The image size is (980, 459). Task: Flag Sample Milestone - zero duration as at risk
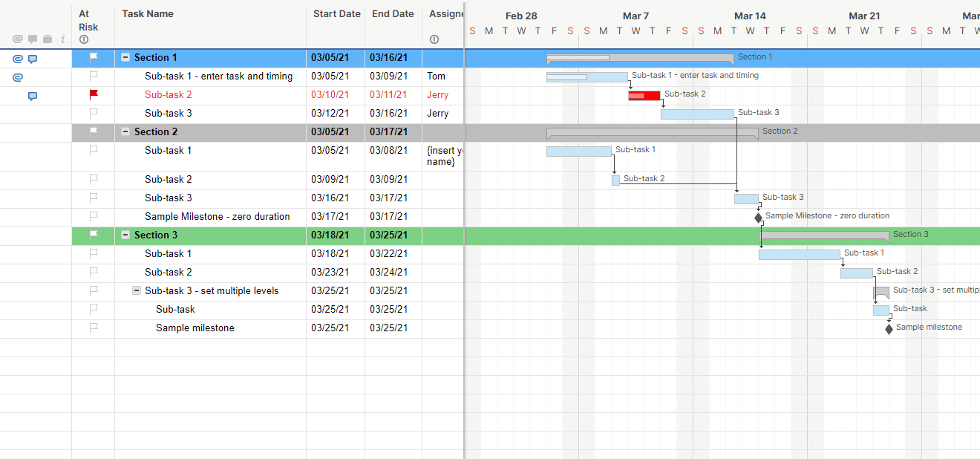(x=94, y=216)
